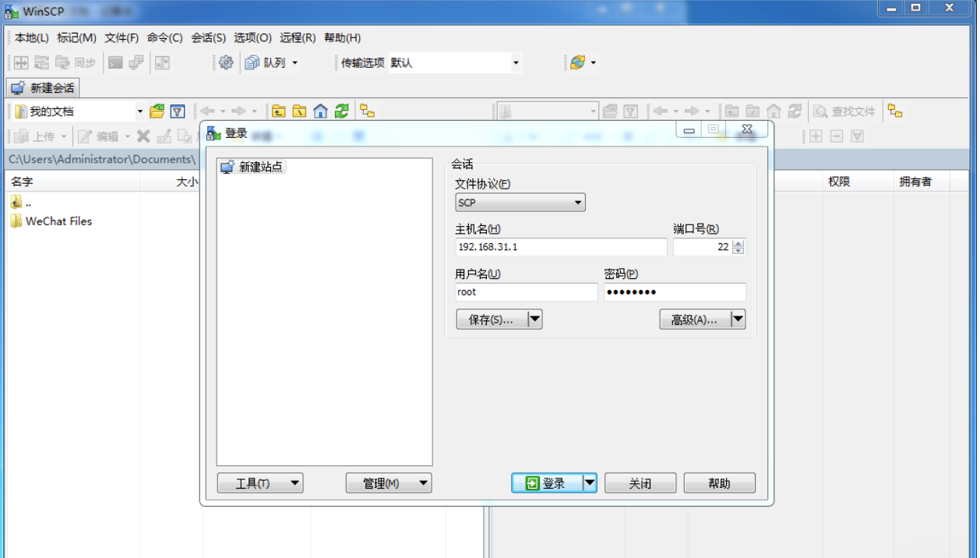
Task: Expand the 高级 button dropdown arrow
Action: (738, 320)
